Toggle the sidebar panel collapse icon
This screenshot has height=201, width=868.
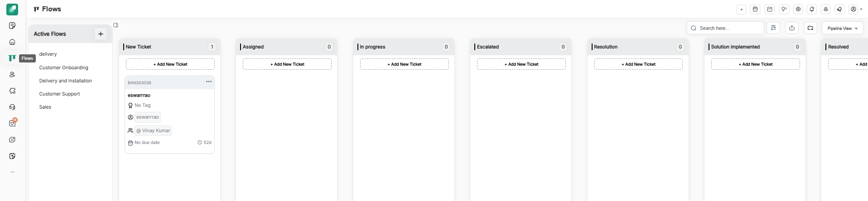[x=116, y=25]
